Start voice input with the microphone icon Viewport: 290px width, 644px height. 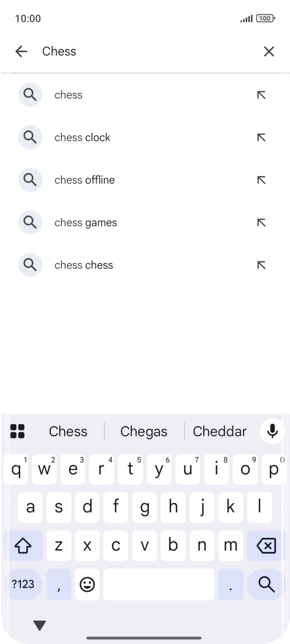272,431
